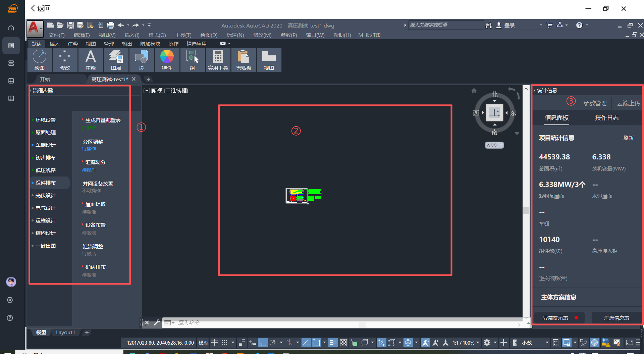Image resolution: width=644 pixels, height=354 pixels.
Task: Open the 图层 (Layers) ribbon panel
Action: coord(116,60)
